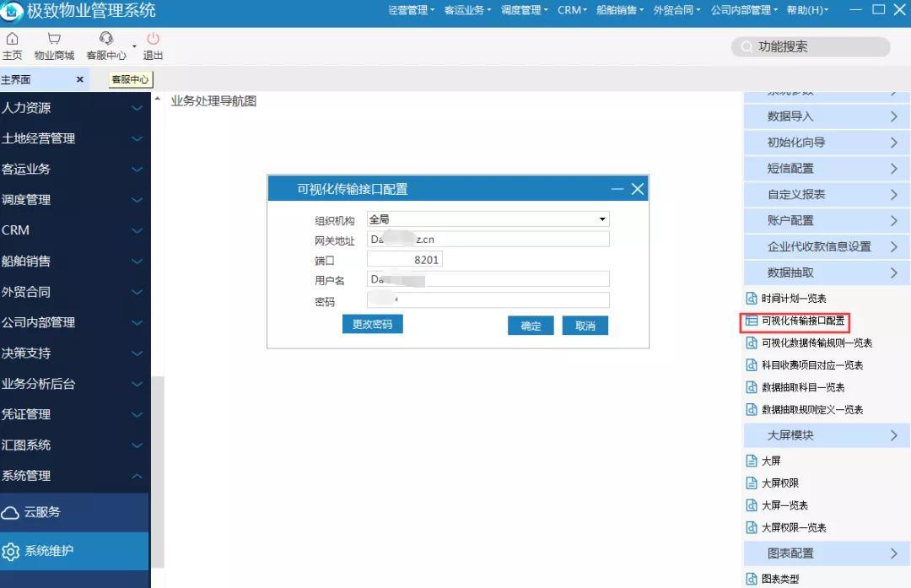
Task: Expand 企业代收款信息设置 group
Action: tap(826, 247)
